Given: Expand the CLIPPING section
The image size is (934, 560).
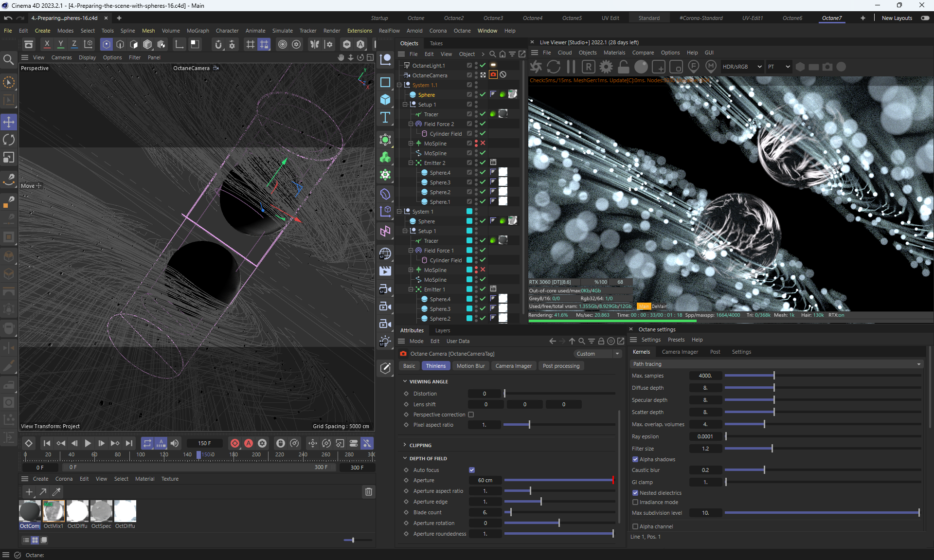Looking at the screenshot, I should pos(420,445).
